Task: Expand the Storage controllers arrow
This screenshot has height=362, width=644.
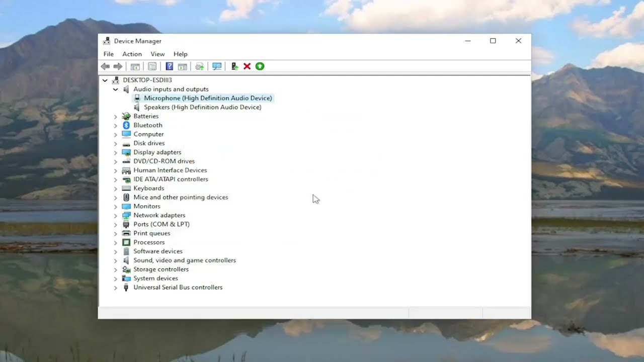Action: point(115,270)
